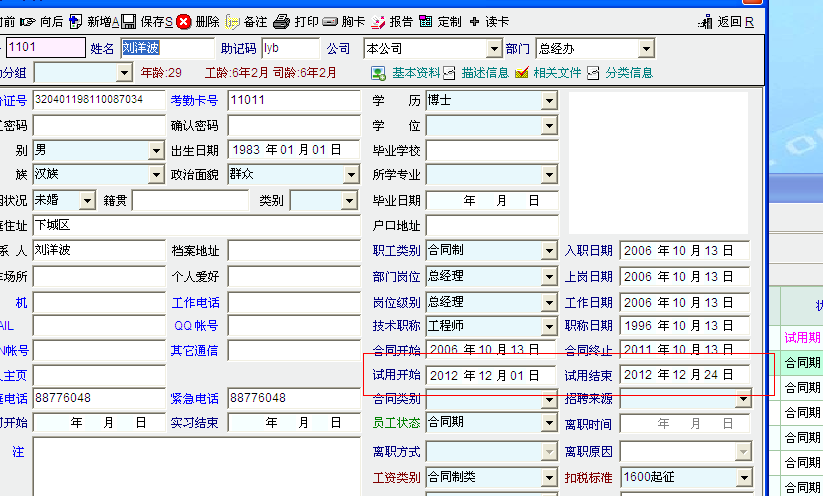Click 新增 to add a new employee
823x496 pixels.
[x=95, y=21]
